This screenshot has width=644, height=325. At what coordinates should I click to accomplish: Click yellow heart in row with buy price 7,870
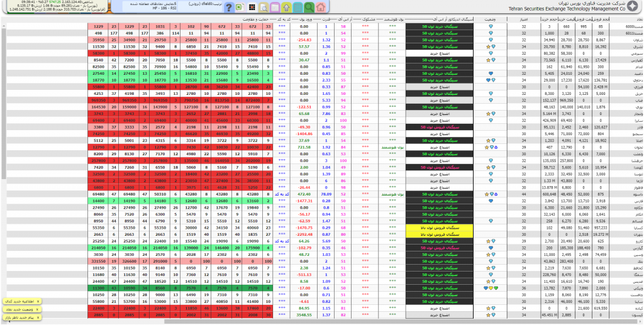[x=491, y=288]
